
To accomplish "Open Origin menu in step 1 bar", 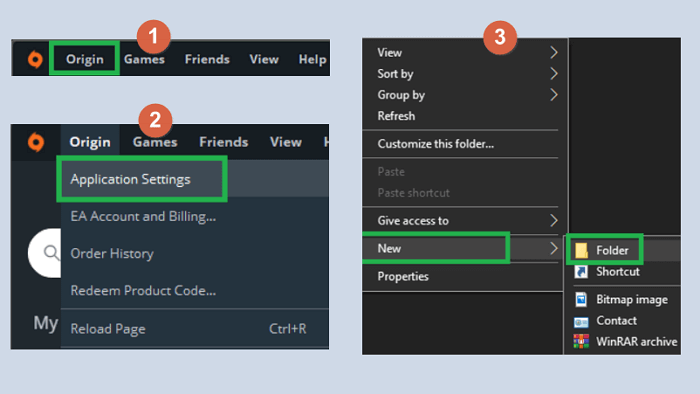I will coord(84,59).
